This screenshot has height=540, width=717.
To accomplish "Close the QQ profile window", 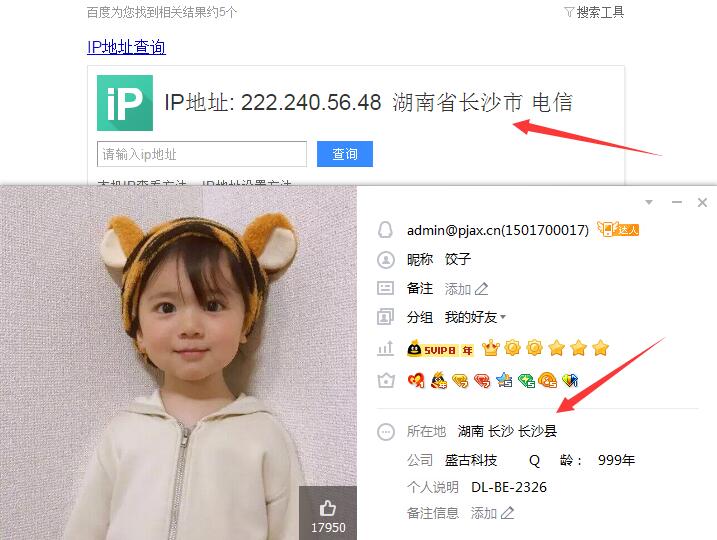I will [x=702, y=203].
